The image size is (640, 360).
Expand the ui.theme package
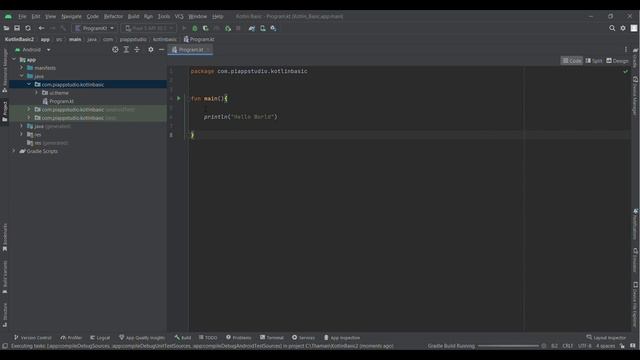pyautogui.click(x=37, y=93)
